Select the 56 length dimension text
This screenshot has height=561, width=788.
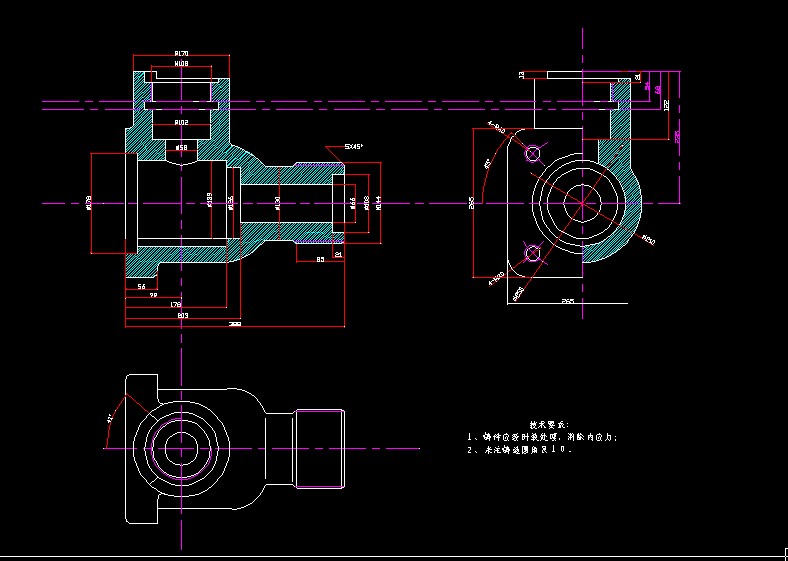(141, 286)
